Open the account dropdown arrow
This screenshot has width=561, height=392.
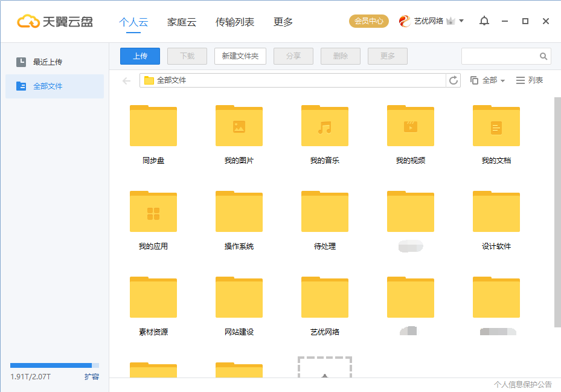[x=461, y=20]
